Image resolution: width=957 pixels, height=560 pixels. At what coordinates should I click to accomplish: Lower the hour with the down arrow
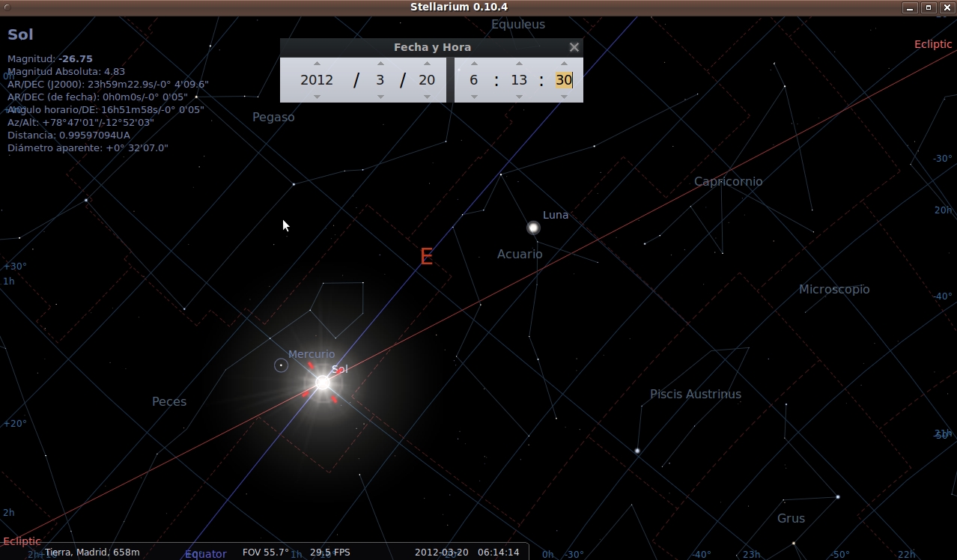point(474,97)
